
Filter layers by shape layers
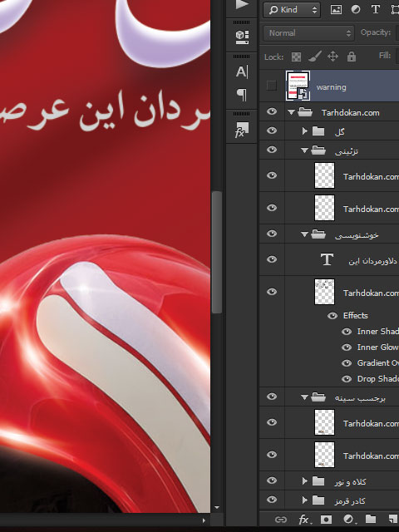tap(395, 9)
